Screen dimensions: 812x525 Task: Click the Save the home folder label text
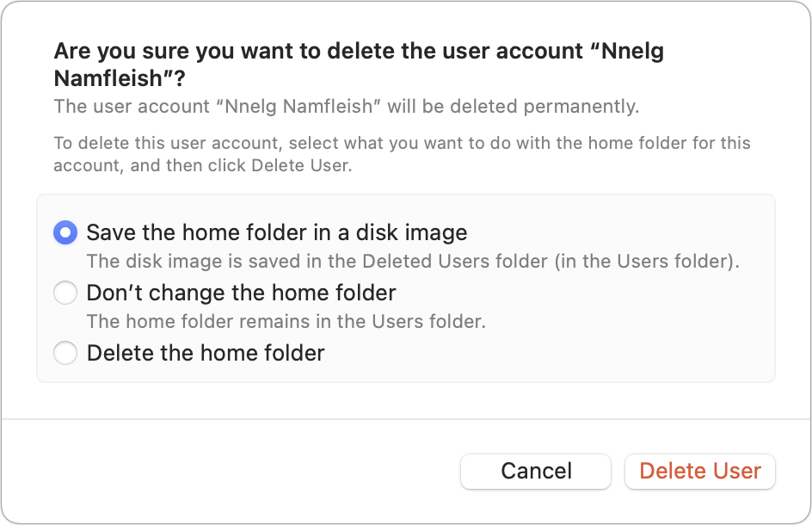click(275, 232)
